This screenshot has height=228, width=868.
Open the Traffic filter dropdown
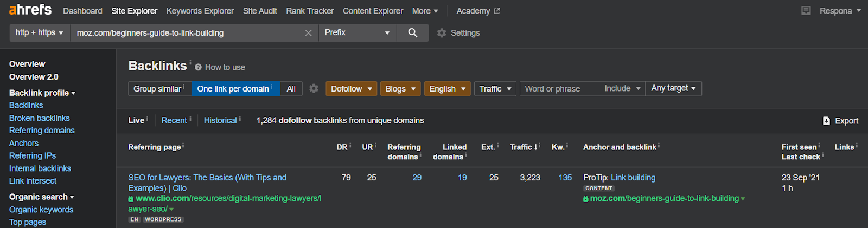[x=495, y=88]
